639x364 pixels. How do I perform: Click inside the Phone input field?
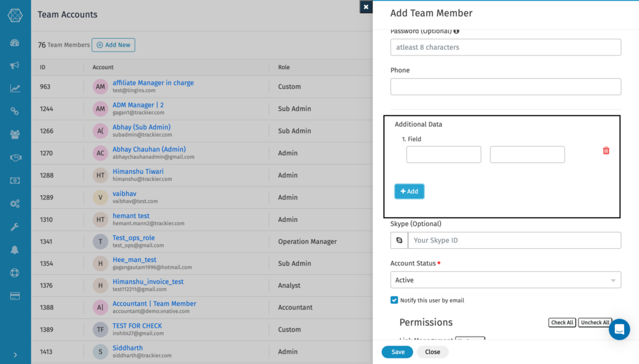505,87
